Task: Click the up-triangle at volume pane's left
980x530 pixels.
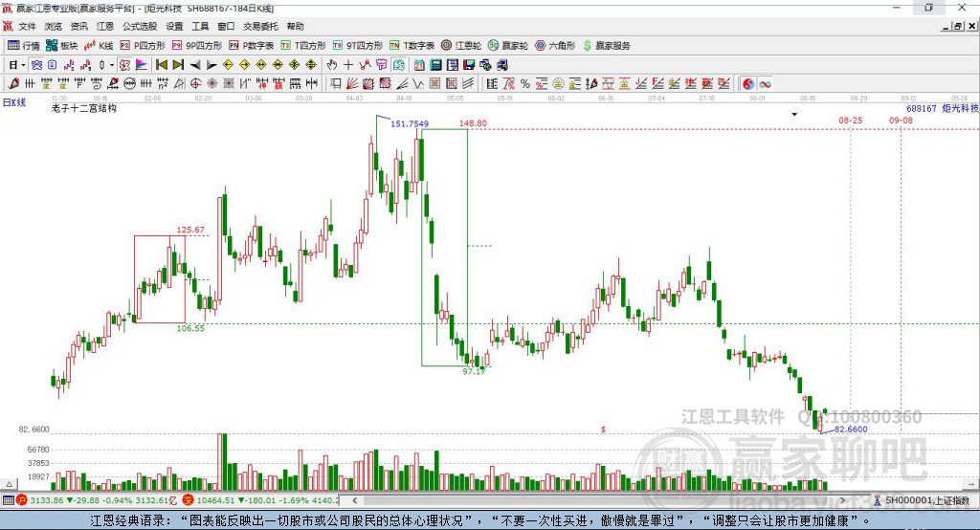Action: pos(9,484)
